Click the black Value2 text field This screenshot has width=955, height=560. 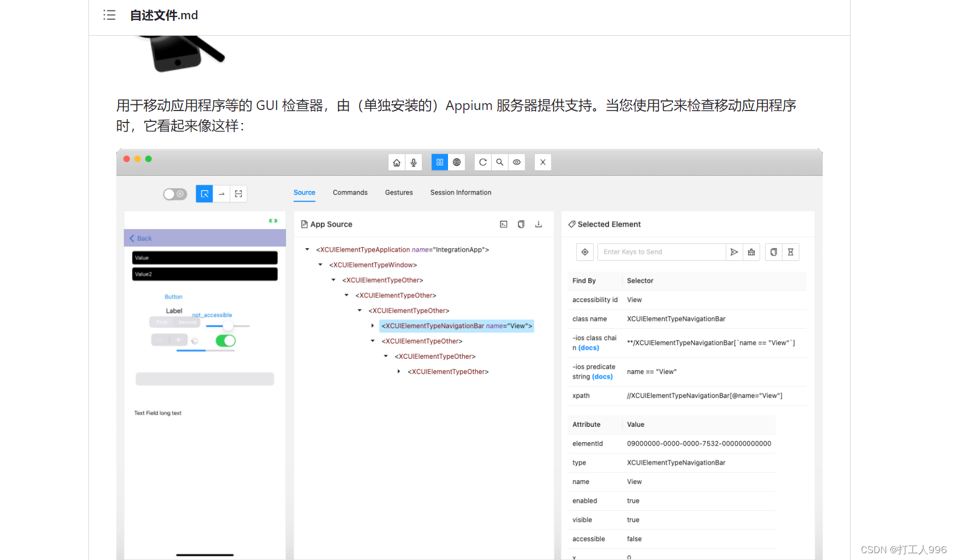pos(205,274)
